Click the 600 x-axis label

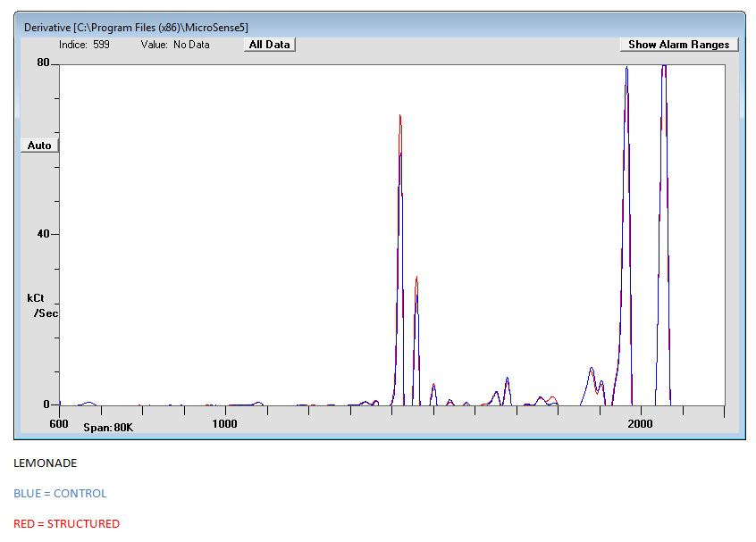pyautogui.click(x=59, y=424)
